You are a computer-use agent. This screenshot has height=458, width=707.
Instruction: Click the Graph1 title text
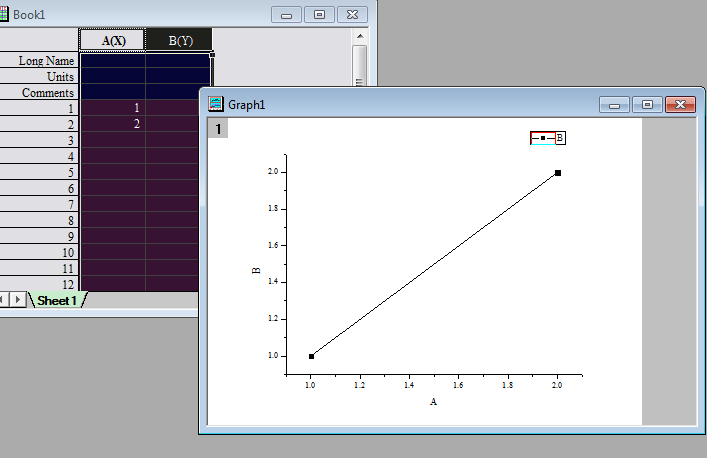coord(247,105)
